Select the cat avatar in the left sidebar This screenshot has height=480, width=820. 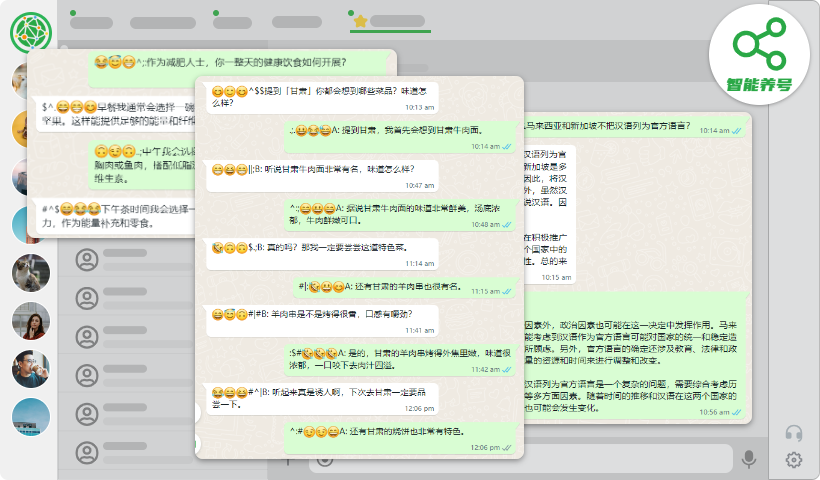pyautogui.click(x=31, y=272)
